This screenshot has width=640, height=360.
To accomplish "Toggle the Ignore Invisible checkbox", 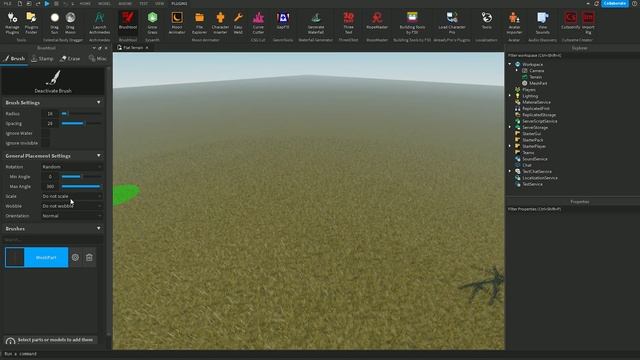I will [x=45, y=143].
